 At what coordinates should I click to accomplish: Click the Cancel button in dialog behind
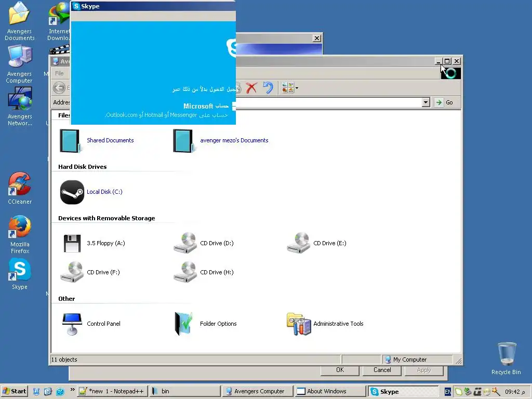point(382,370)
